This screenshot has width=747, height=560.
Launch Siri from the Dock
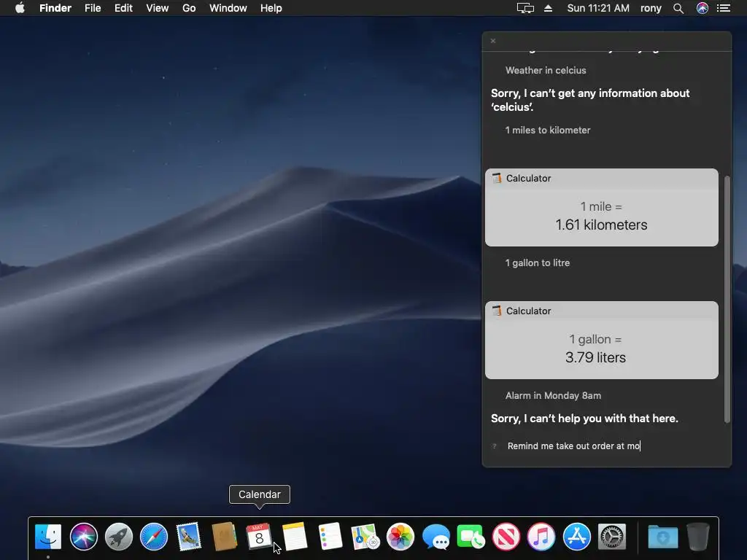pyautogui.click(x=83, y=537)
